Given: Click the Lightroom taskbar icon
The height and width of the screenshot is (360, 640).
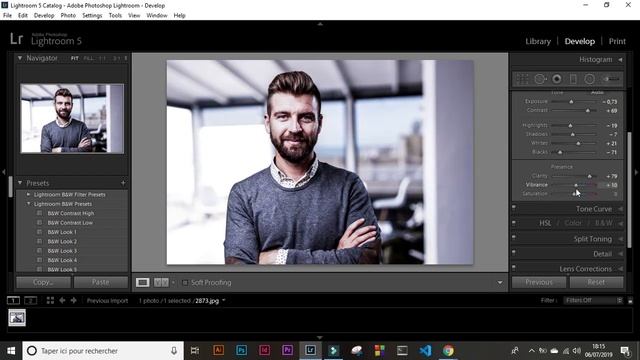Looking at the screenshot, I should tap(310, 350).
